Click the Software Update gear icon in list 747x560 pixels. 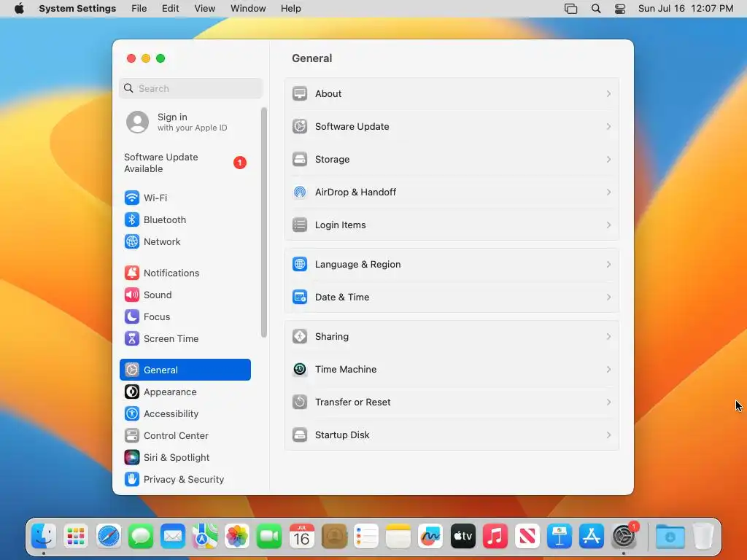(x=300, y=127)
